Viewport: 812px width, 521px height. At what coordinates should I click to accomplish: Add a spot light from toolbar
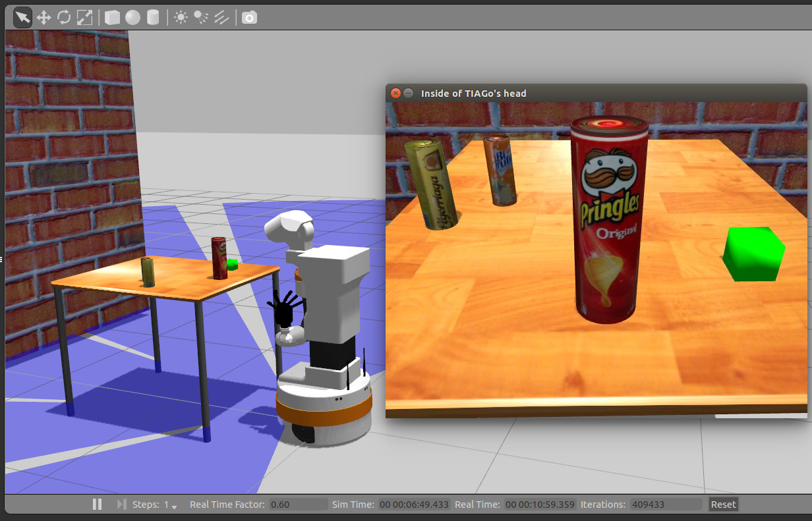tap(201, 18)
